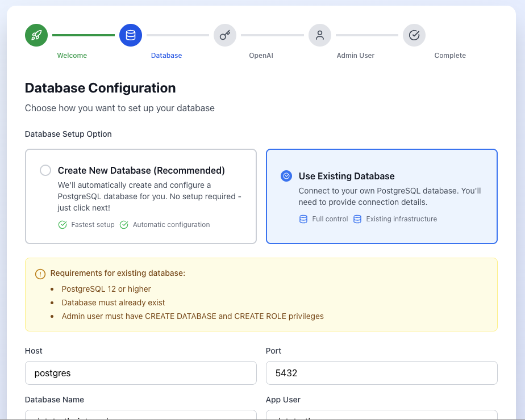
Task: Click into the Database Name field
Action: point(141,416)
